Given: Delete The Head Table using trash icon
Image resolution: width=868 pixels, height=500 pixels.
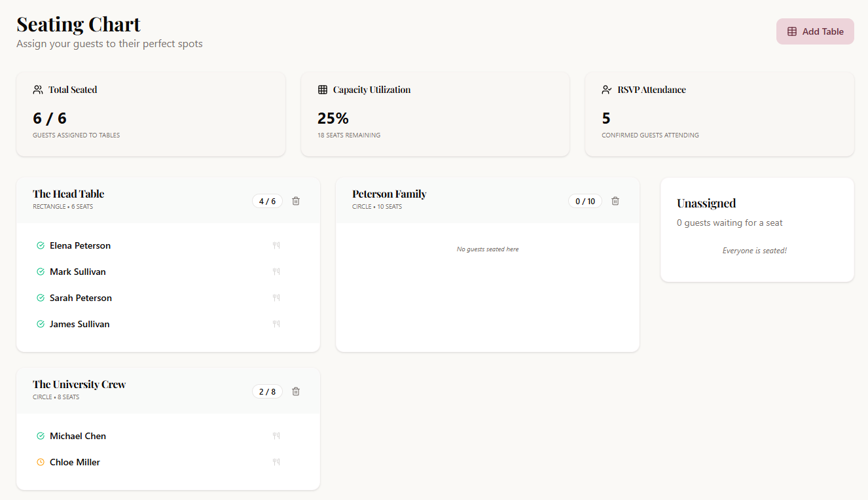Looking at the screenshot, I should pos(296,201).
